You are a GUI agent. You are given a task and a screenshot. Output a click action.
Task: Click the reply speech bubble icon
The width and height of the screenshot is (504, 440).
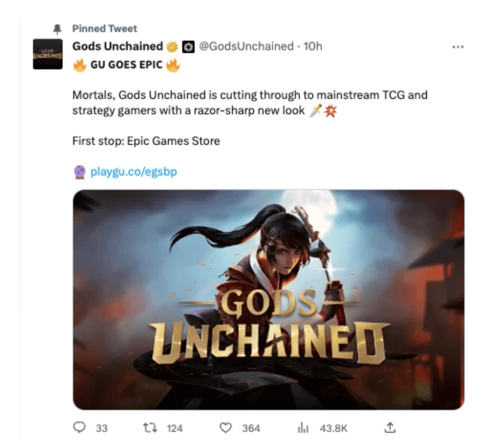point(79,428)
